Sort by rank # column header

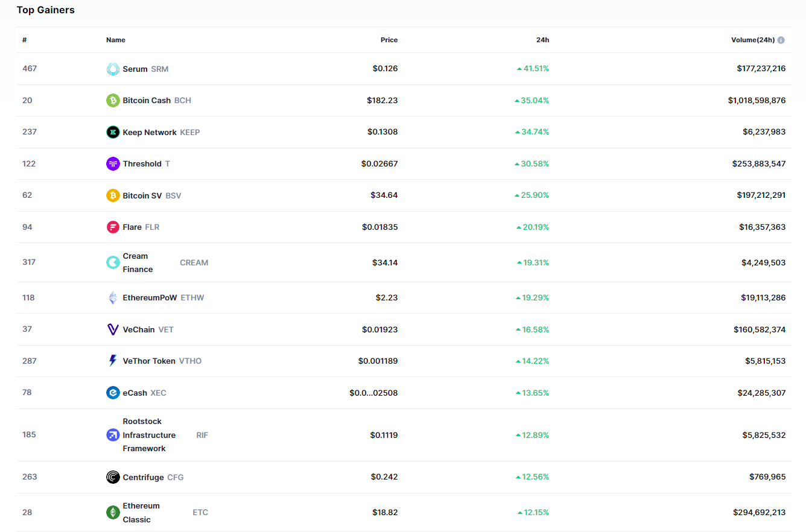tap(25, 40)
